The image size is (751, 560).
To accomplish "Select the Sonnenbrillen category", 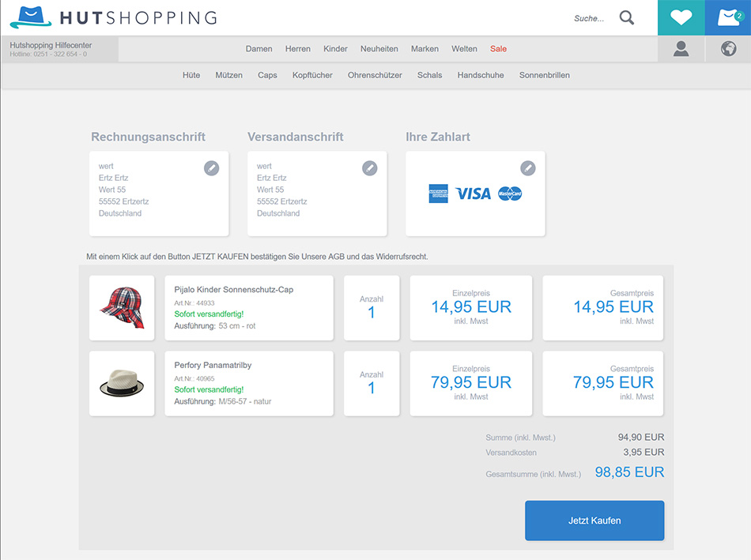I will point(544,75).
